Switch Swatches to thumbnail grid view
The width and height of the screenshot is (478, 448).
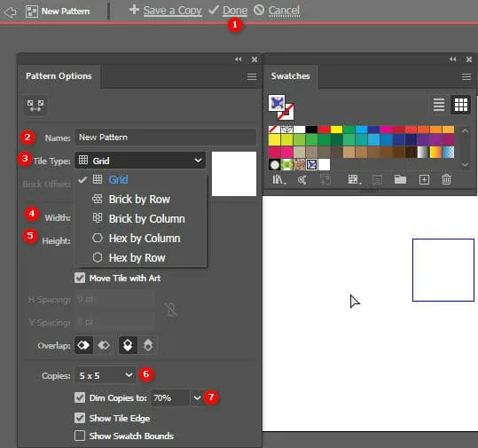pos(460,105)
